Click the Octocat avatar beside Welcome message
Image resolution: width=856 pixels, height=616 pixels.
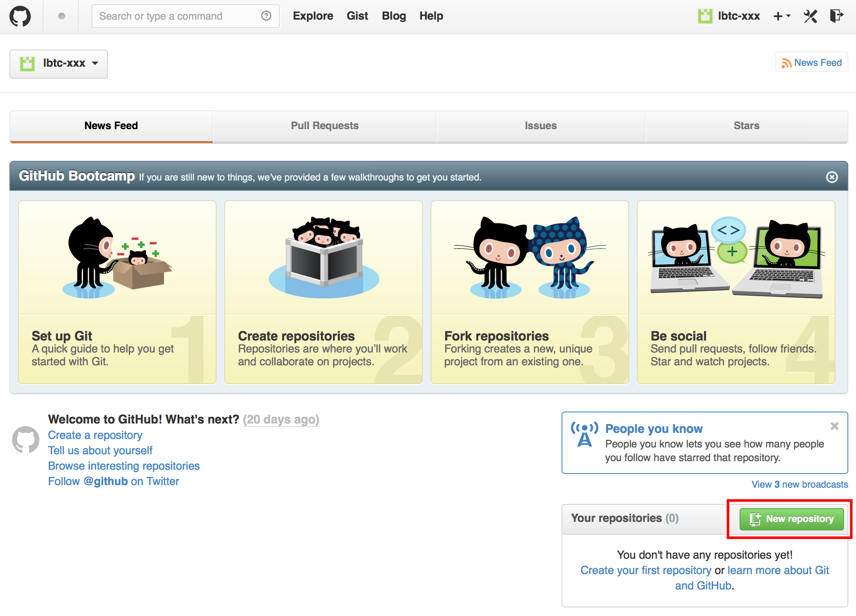click(25, 439)
